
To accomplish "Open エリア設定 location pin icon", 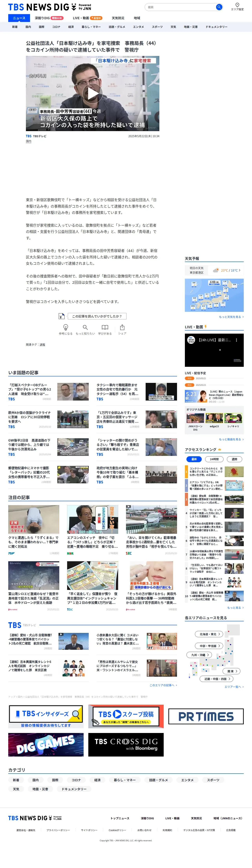I will (x=237, y=5).
